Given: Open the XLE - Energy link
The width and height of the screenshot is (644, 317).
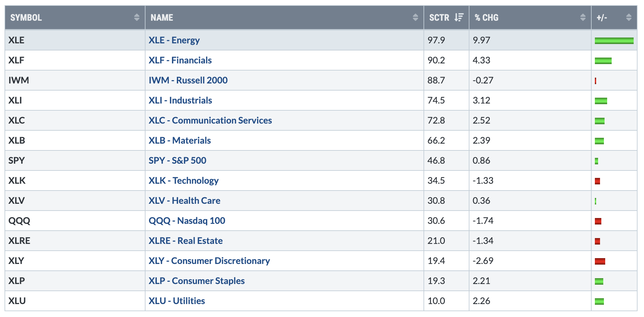Looking at the screenshot, I should 174,40.
